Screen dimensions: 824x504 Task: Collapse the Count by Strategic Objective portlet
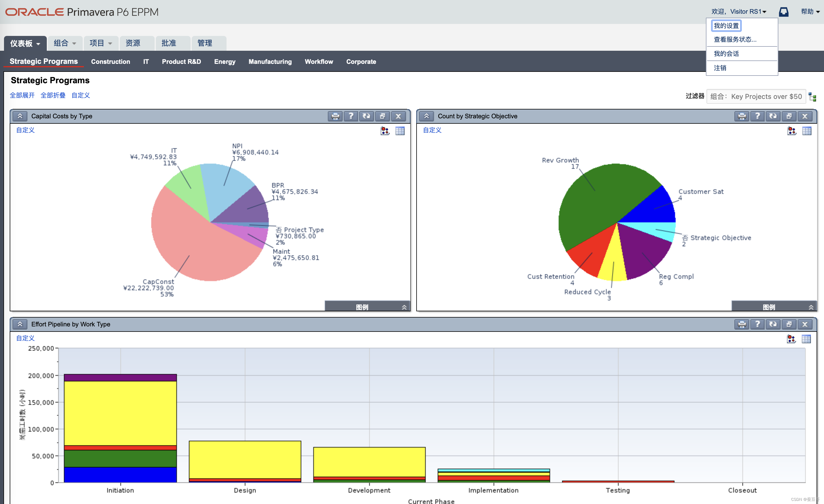tap(426, 116)
